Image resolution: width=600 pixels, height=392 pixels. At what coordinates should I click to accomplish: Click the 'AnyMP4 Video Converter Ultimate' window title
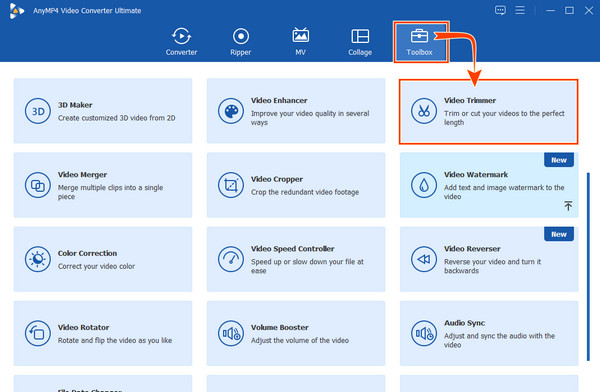tap(87, 11)
